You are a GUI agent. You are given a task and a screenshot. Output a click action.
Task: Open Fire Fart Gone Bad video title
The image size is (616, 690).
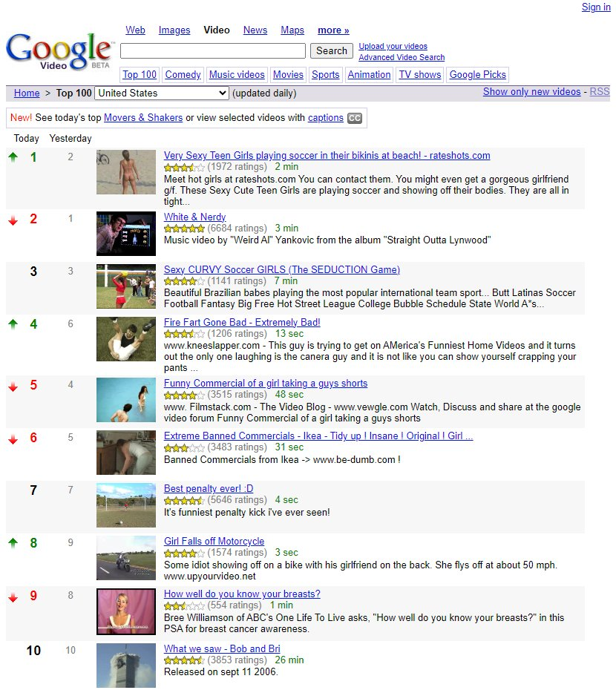(x=242, y=323)
